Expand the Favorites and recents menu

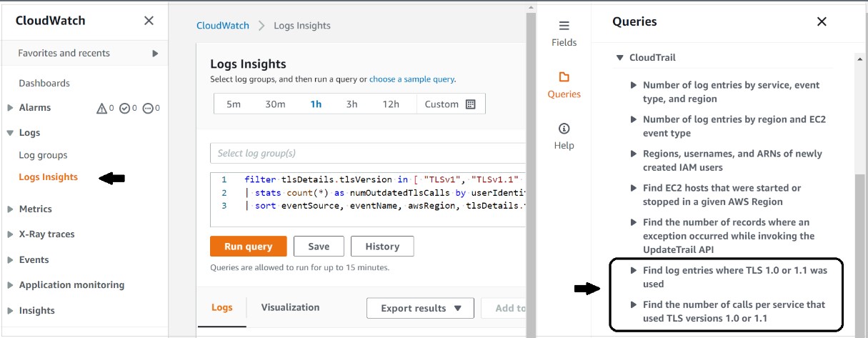[155, 53]
